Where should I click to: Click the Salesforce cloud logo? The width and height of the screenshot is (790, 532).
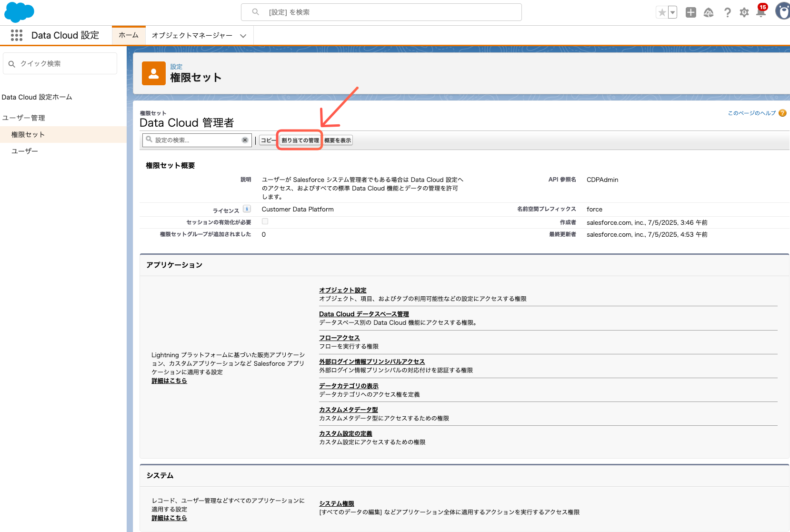pyautogui.click(x=19, y=12)
